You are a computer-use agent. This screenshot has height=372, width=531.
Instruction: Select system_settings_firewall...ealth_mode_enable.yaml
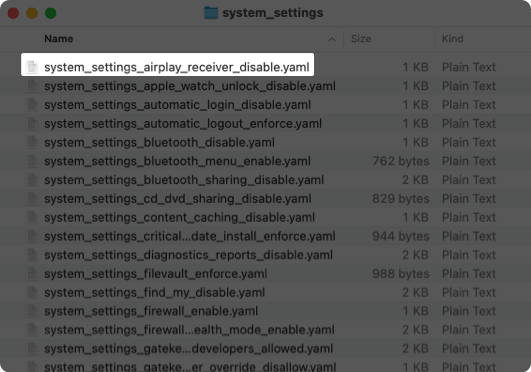(x=189, y=330)
